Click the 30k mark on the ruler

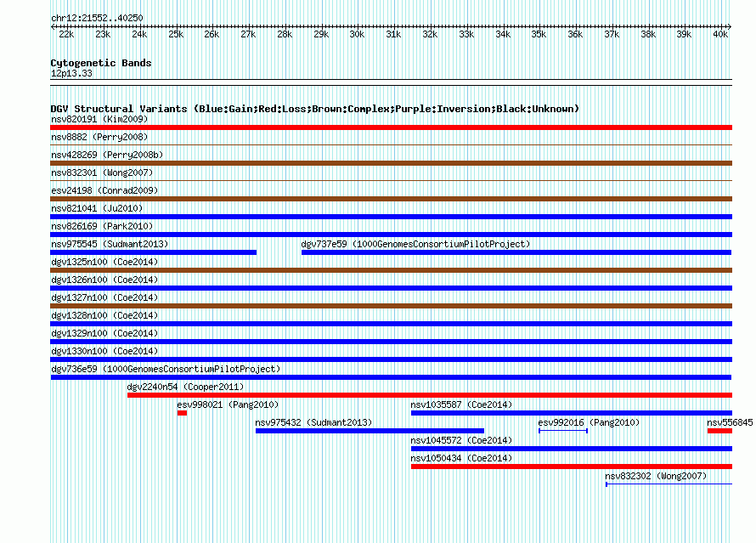[357, 34]
